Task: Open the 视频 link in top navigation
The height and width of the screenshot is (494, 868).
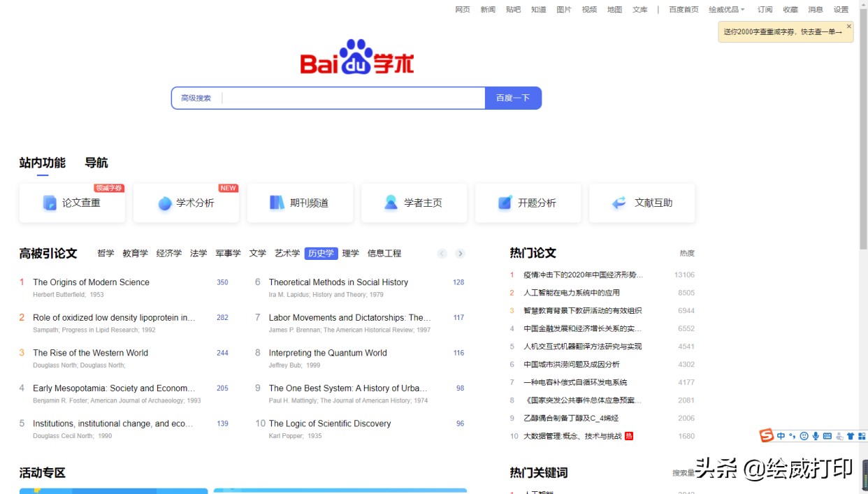Action: 589,10
